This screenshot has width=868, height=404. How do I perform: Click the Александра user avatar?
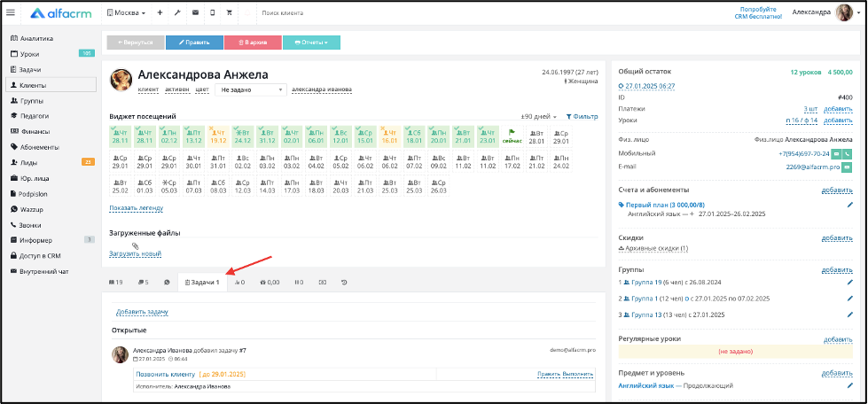point(844,12)
